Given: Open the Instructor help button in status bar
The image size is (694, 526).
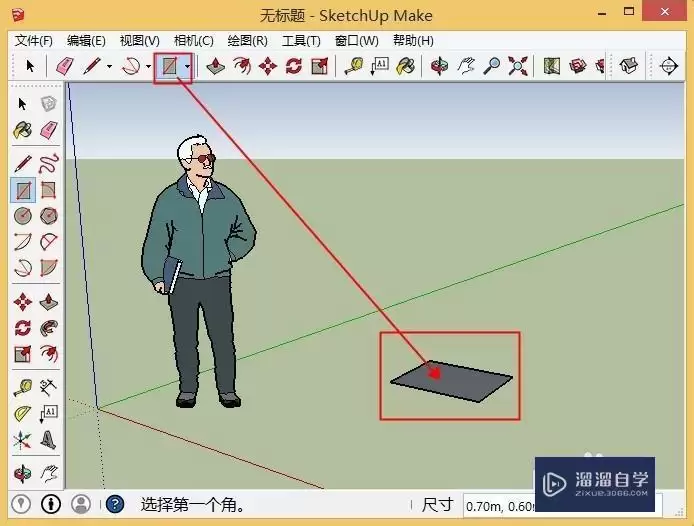Looking at the screenshot, I should point(115,504).
